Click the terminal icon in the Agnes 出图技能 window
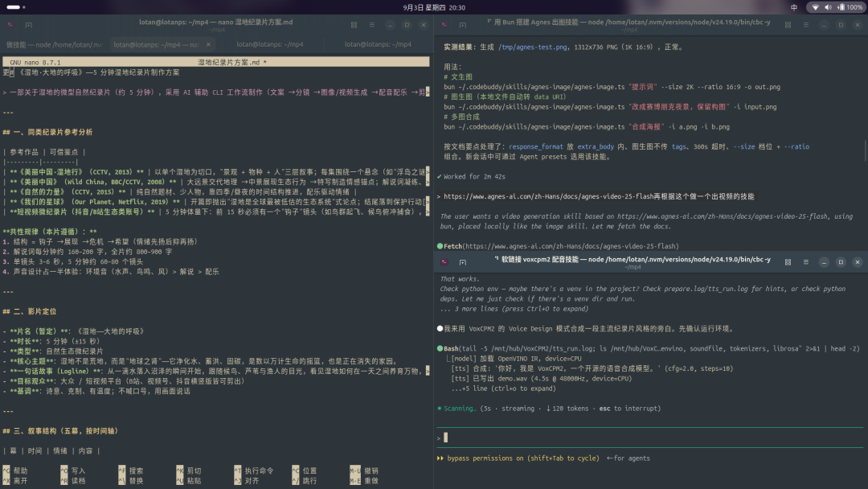868x489 pixels. click(444, 25)
